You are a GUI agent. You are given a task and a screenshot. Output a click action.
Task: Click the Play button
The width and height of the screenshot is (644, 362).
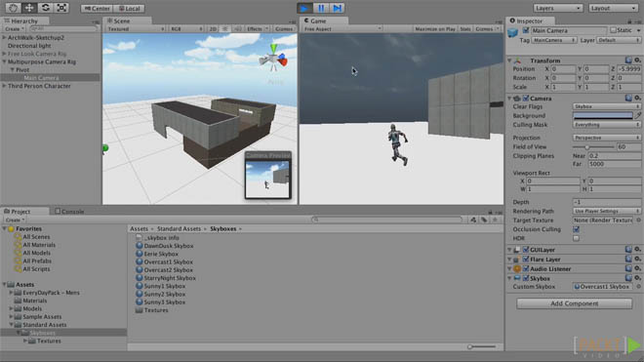[x=304, y=8]
